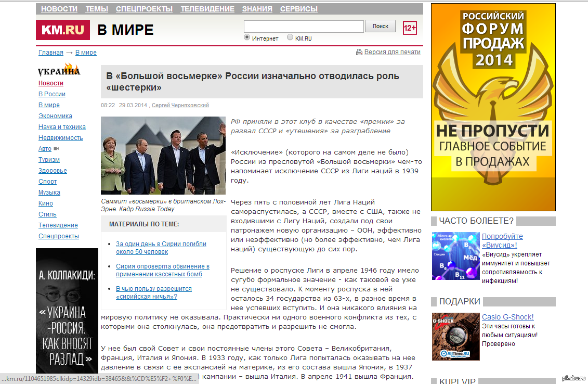Click the Виусид molecule ad image
Screen dimensions: 588x384
(x=455, y=256)
